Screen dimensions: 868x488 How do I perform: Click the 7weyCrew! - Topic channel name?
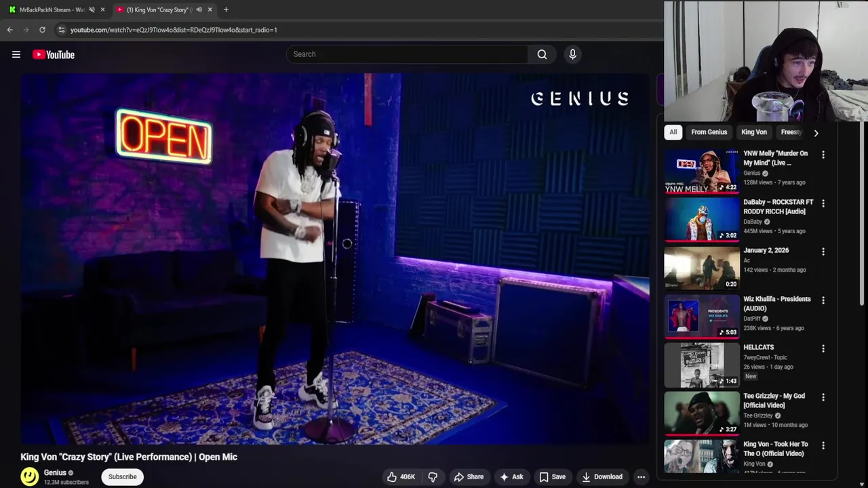(765, 357)
